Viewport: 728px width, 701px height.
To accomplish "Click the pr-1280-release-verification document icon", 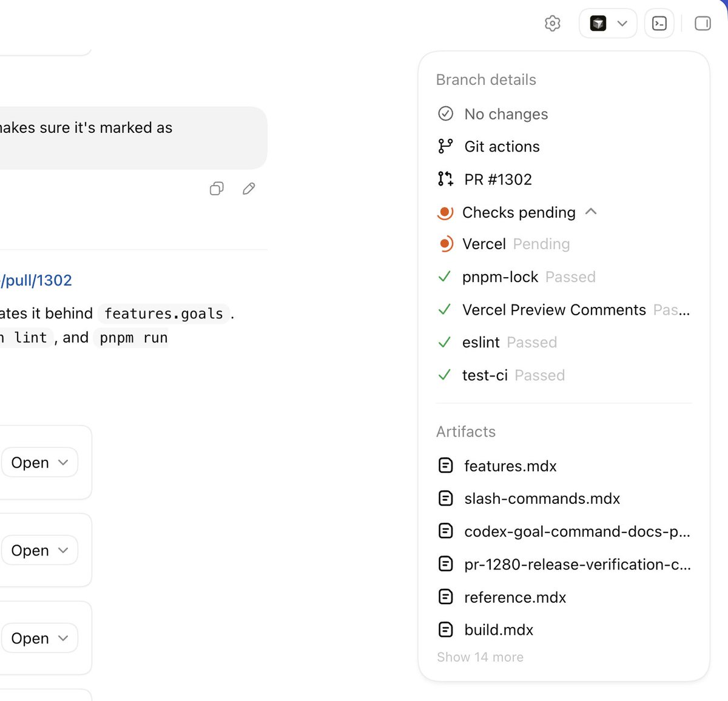I will [x=445, y=564].
